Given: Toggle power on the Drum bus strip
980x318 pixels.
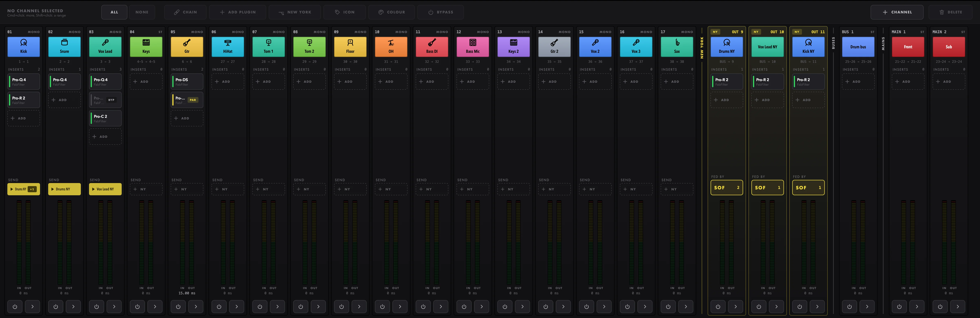Looking at the screenshot, I should click(850, 307).
